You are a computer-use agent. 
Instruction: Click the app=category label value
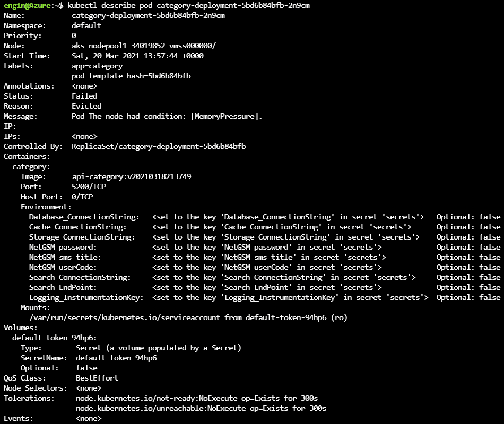(x=97, y=66)
